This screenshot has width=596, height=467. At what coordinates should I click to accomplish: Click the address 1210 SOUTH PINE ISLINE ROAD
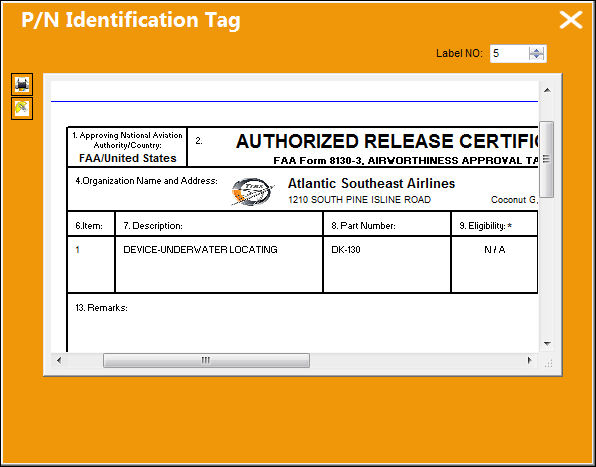tap(359, 200)
